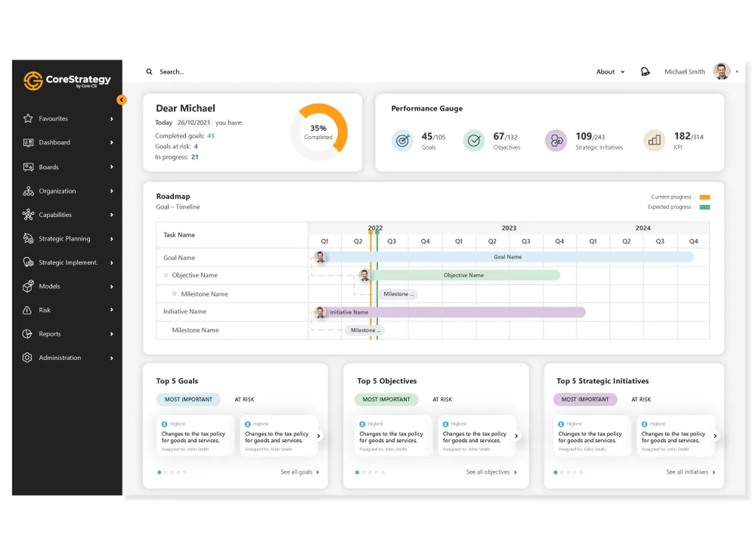Open Favourites via star icon

tap(28, 118)
